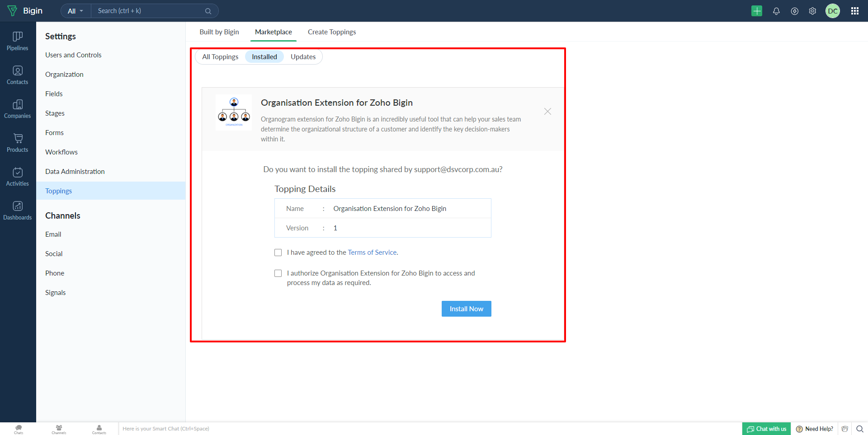Select the Marketplace tab
The height and width of the screenshot is (435, 868).
[x=274, y=32]
